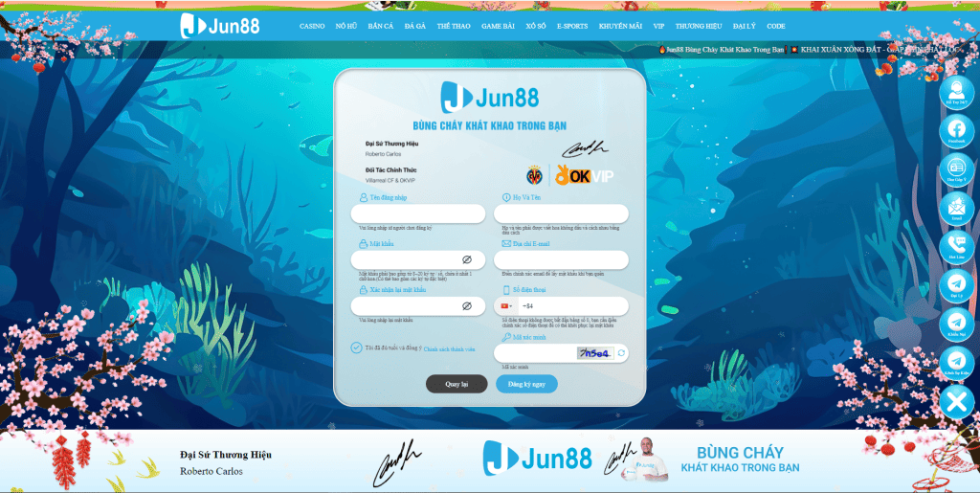Toggle the age and terms agreement checkbox
This screenshot has width=980, height=493.
click(x=356, y=348)
